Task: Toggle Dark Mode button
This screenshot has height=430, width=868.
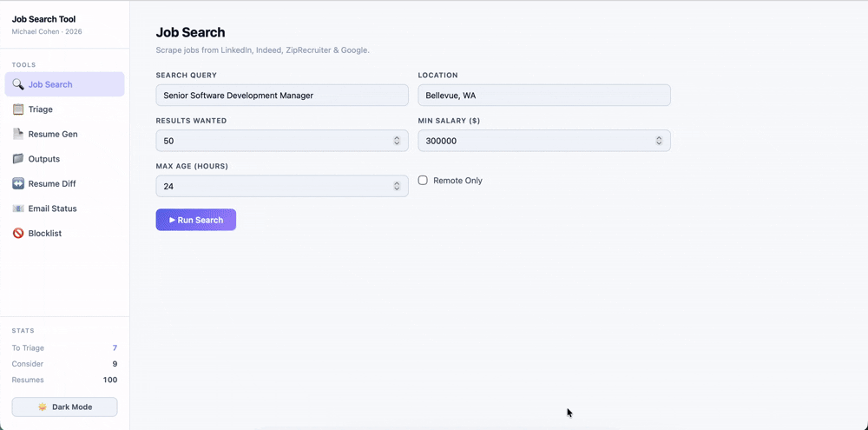Action: (65, 407)
